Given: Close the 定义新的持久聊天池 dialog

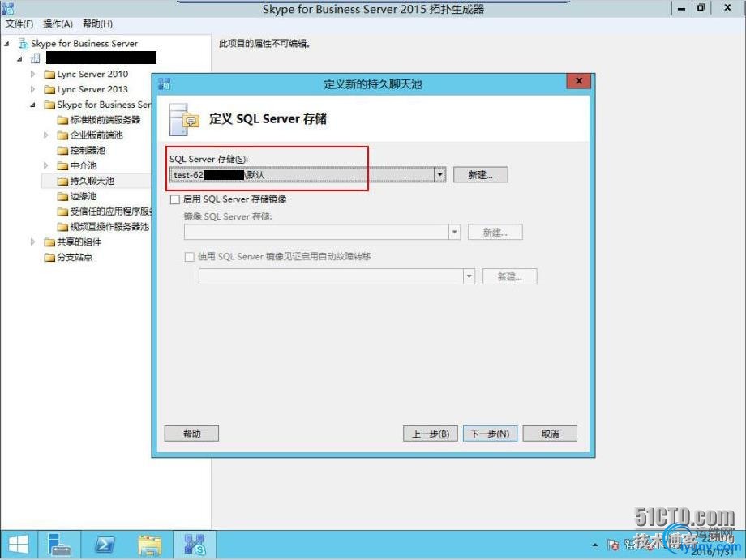Looking at the screenshot, I should (x=578, y=81).
